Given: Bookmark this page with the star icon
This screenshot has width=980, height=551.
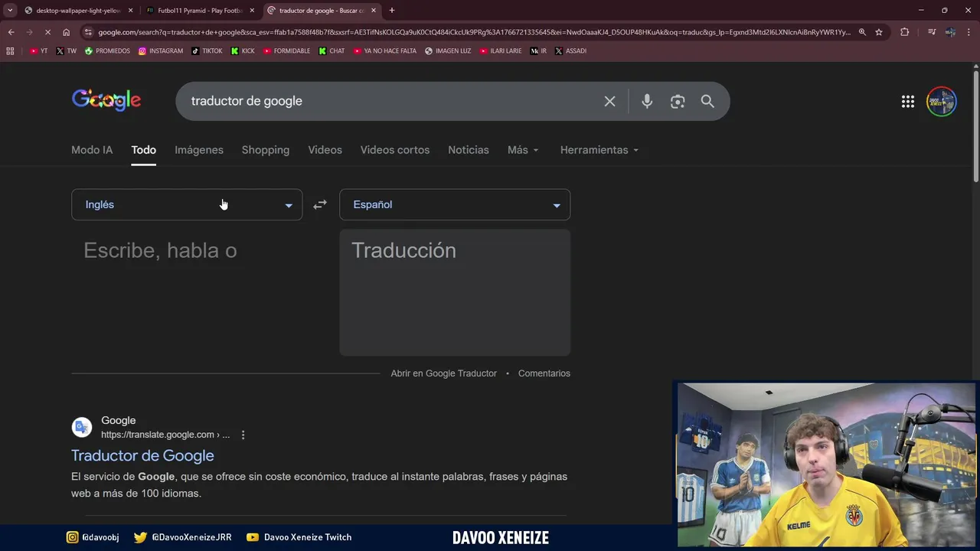Looking at the screenshot, I should (879, 32).
